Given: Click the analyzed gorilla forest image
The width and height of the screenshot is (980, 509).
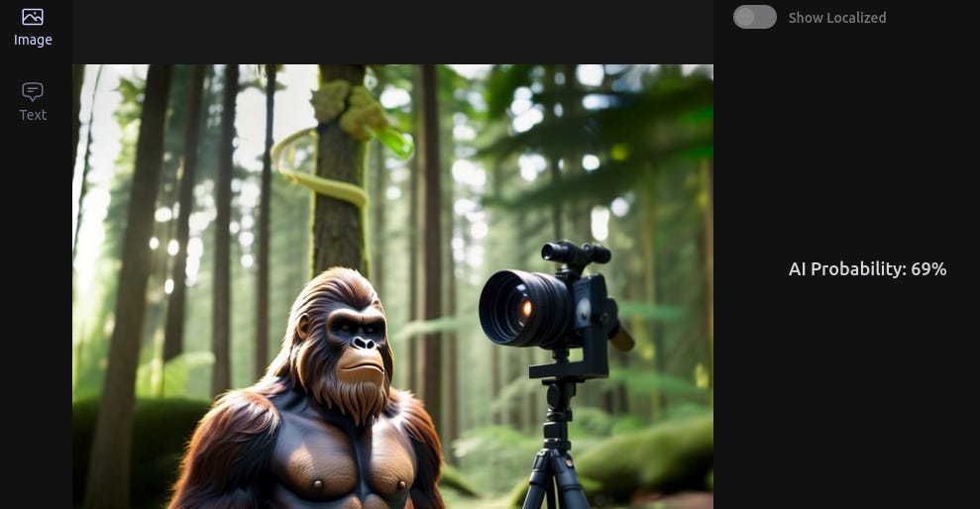Looking at the screenshot, I should 392,286.
